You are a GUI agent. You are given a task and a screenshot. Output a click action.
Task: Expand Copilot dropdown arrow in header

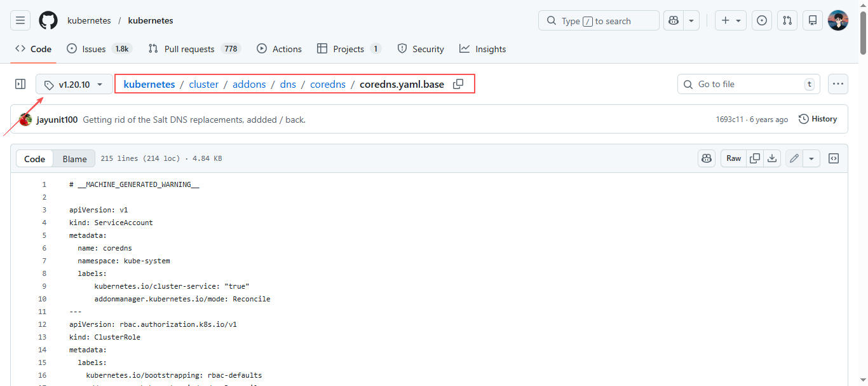pyautogui.click(x=691, y=20)
